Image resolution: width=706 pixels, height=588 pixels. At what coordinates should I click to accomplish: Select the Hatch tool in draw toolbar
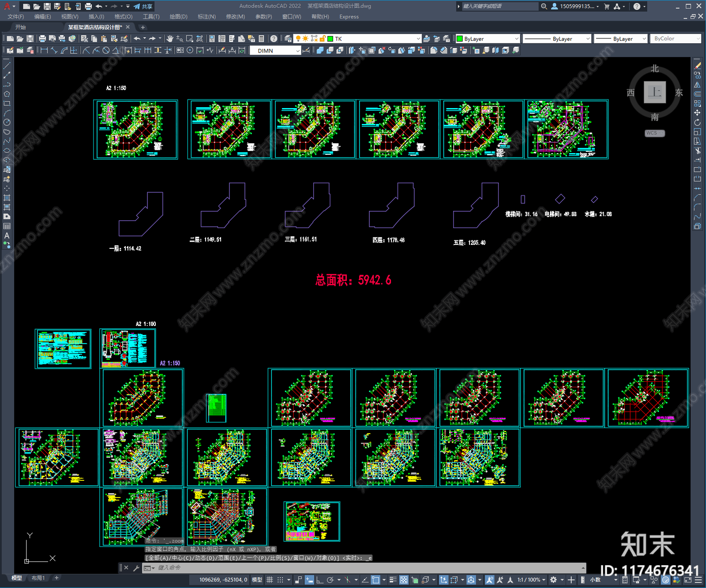[x=7, y=198]
